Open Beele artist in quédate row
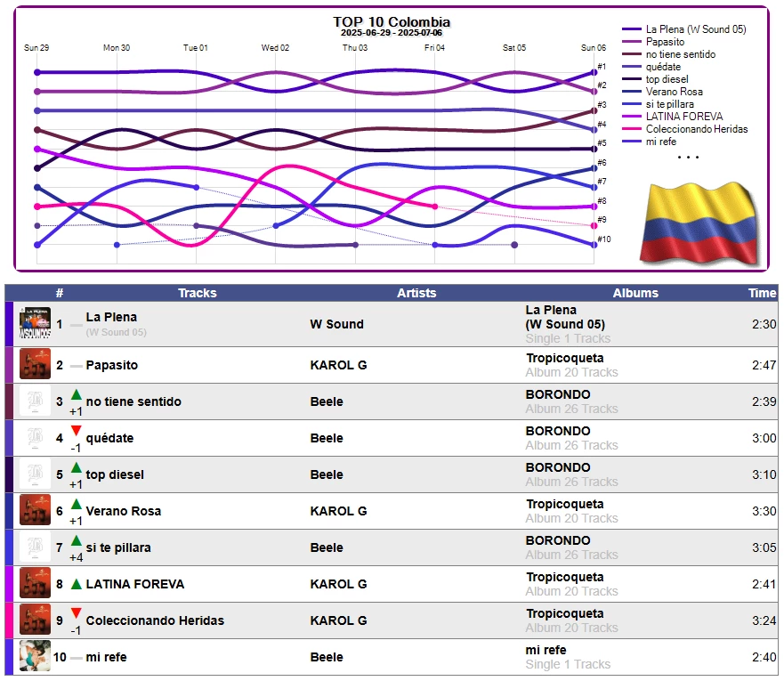 click(x=327, y=438)
